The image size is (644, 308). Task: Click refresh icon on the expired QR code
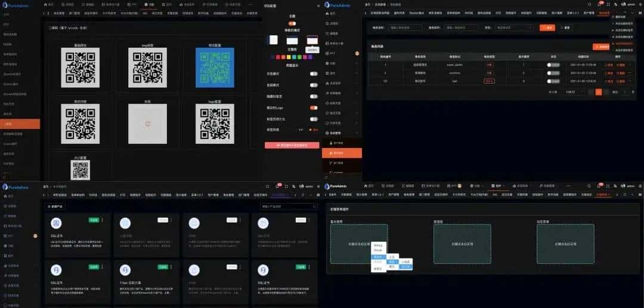[x=148, y=124]
